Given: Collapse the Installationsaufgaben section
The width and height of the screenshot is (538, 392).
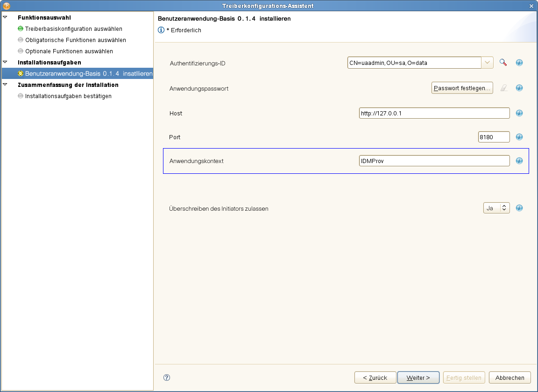Looking at the screenshot, I should click(x=5, y=62).
